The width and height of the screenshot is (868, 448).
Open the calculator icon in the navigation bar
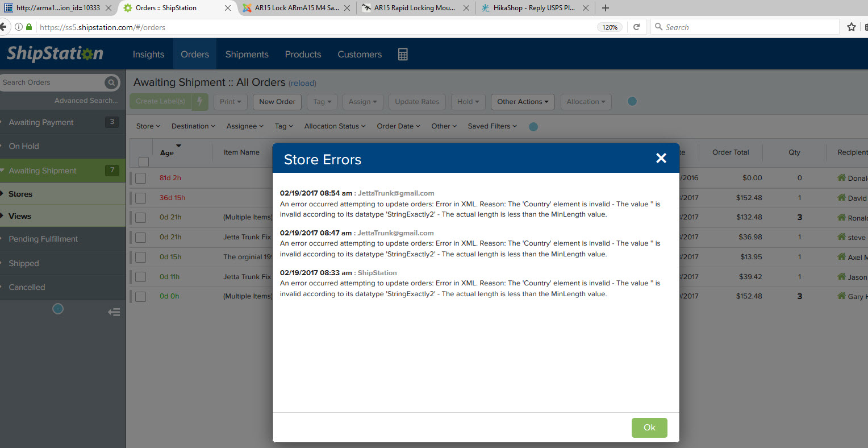click(x=403, y=54)
